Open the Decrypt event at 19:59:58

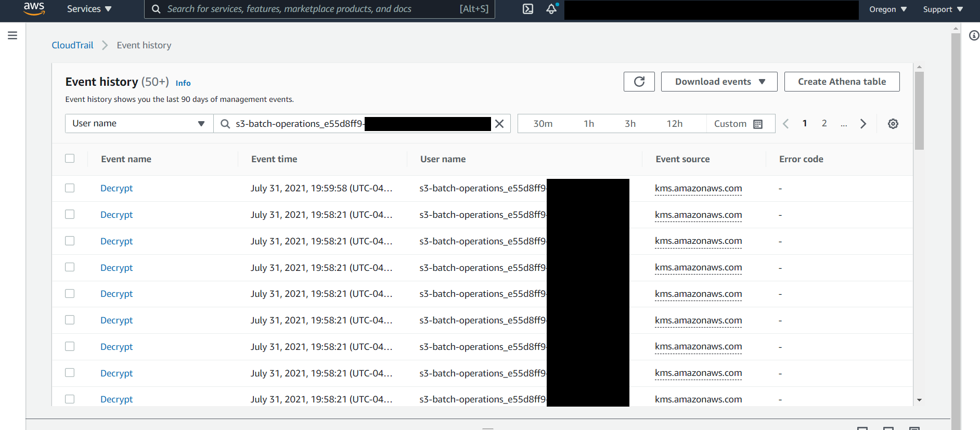click(117, 188)
